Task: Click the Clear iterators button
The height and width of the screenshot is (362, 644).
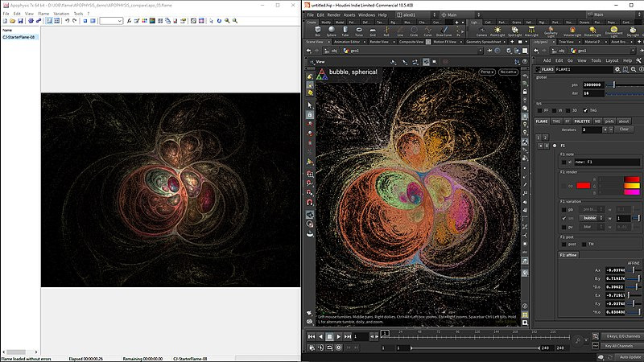Action: coord(625,130)
